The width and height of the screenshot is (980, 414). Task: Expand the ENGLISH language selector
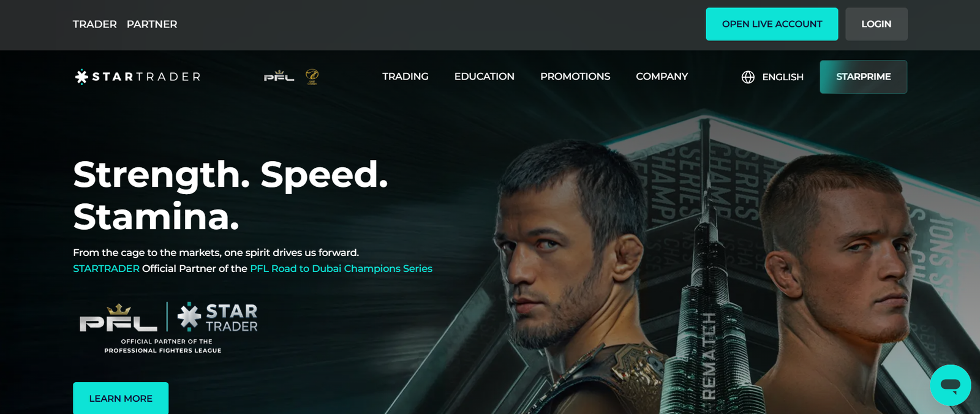coord(783,77)
